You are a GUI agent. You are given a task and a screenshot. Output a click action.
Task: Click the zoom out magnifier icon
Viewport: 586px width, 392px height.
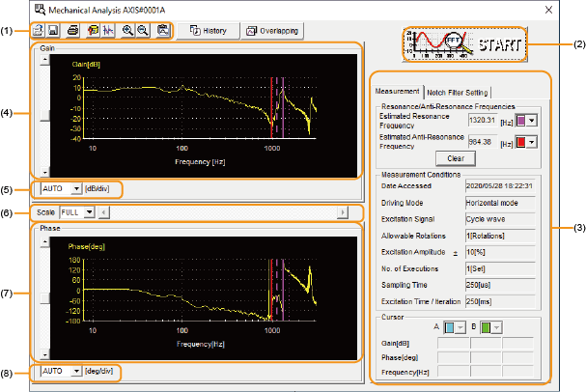click(x=144, y=31)
